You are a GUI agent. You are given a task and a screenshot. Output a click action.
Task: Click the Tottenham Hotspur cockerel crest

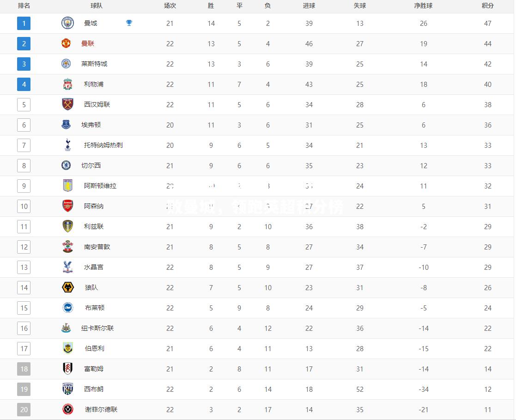pos(67,145)
